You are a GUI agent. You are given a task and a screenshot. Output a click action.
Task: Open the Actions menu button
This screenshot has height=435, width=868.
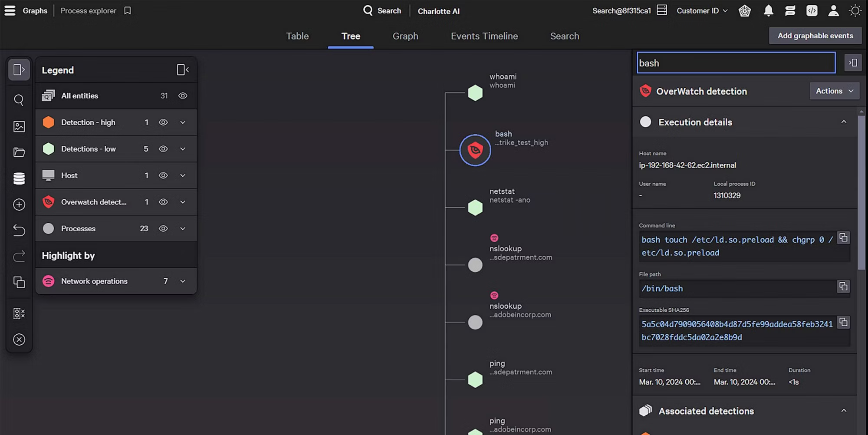[x=834, y=91]
